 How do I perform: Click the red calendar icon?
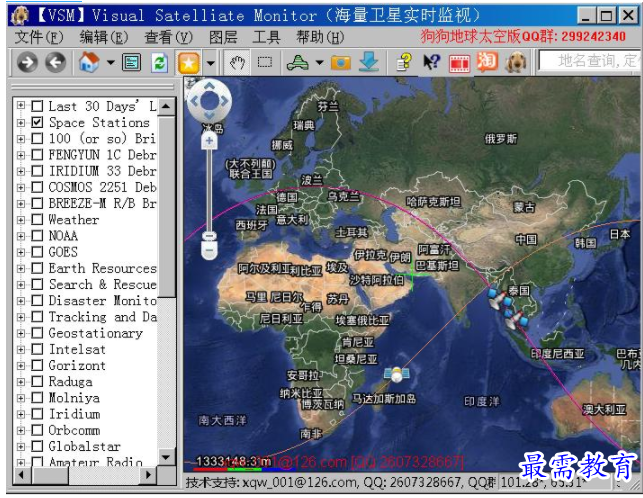[x=459, y=62]
